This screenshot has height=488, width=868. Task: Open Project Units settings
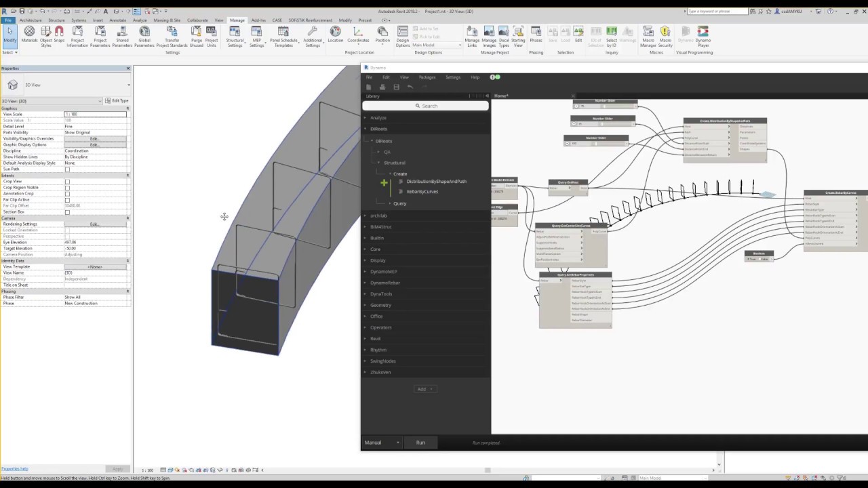click(x=212, y=37)
